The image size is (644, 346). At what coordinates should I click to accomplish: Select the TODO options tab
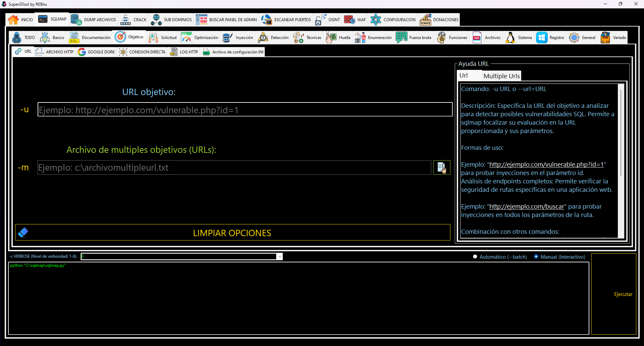[x=23, y=38]
